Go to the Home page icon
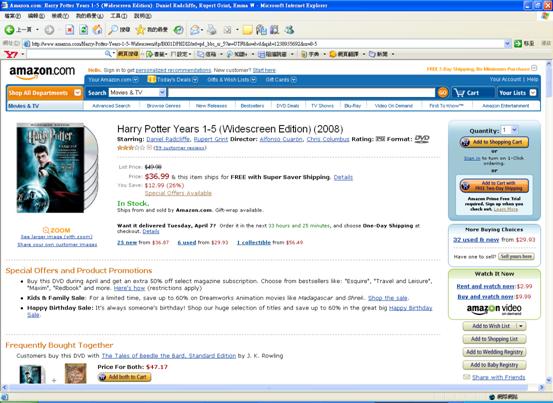553x403 pixels. [x=97, y=30]
